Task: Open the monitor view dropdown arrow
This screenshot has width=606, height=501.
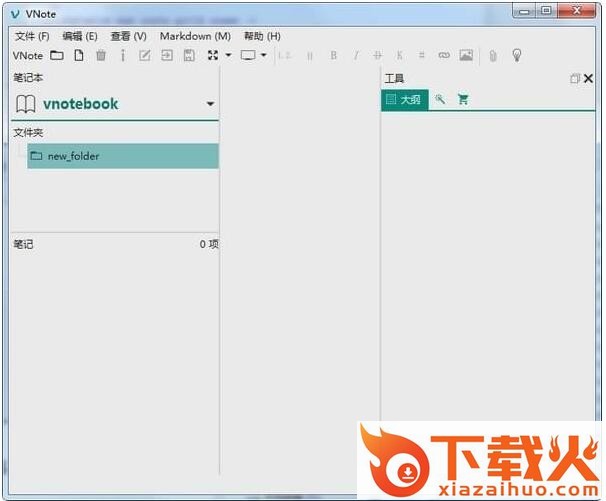Action: coord(264,56)
